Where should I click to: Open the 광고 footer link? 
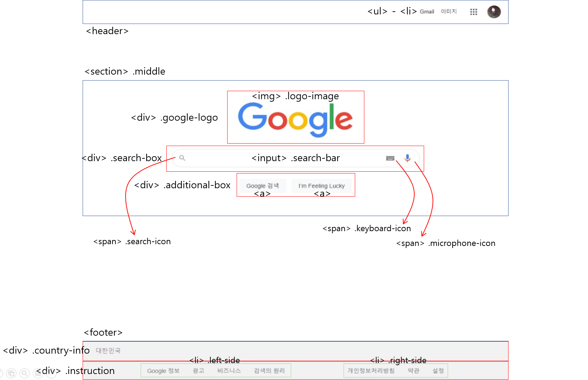pos(198,370)
